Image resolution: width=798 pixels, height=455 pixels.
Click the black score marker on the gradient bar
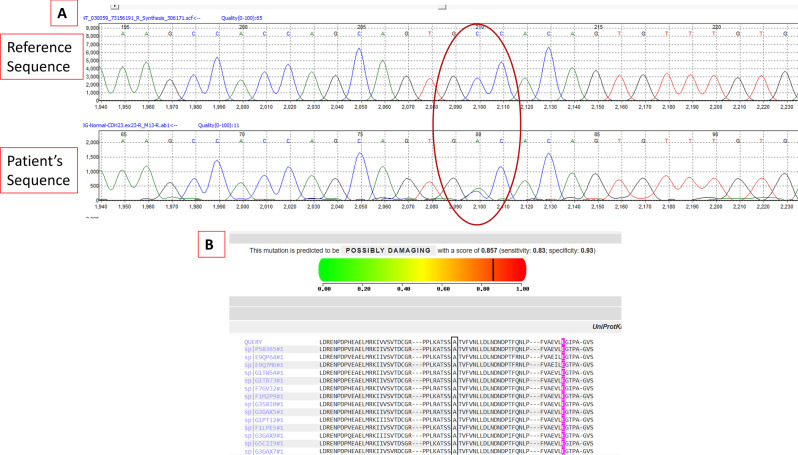coord(493,270)
